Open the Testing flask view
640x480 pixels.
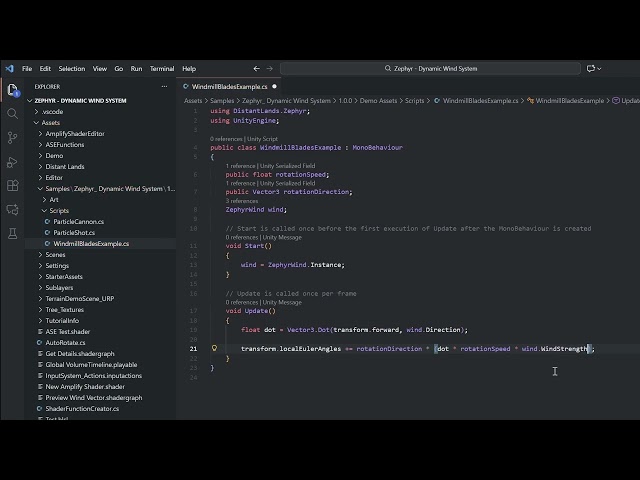[x=13, y=233]
